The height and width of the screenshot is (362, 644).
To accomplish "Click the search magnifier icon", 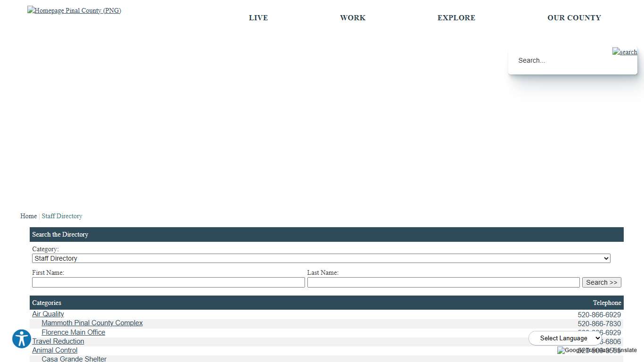I will click(x=624, y=51).
